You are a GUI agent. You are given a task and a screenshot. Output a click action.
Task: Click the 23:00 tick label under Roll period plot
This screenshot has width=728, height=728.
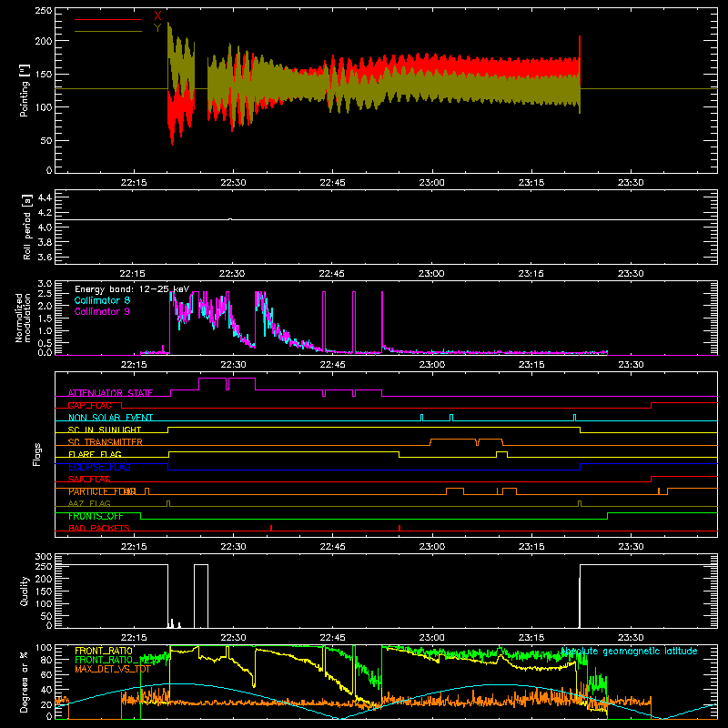coord(430,274)
